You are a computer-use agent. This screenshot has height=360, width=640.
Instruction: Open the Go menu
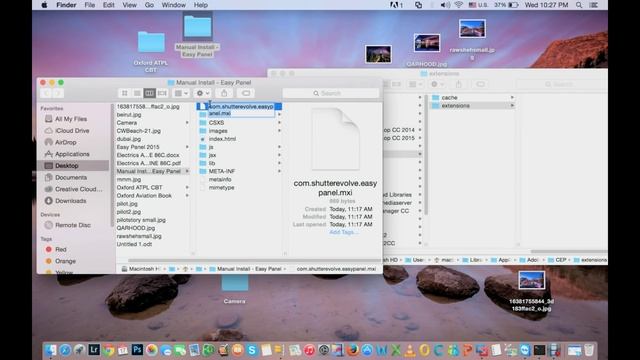(x=149, y=5)
